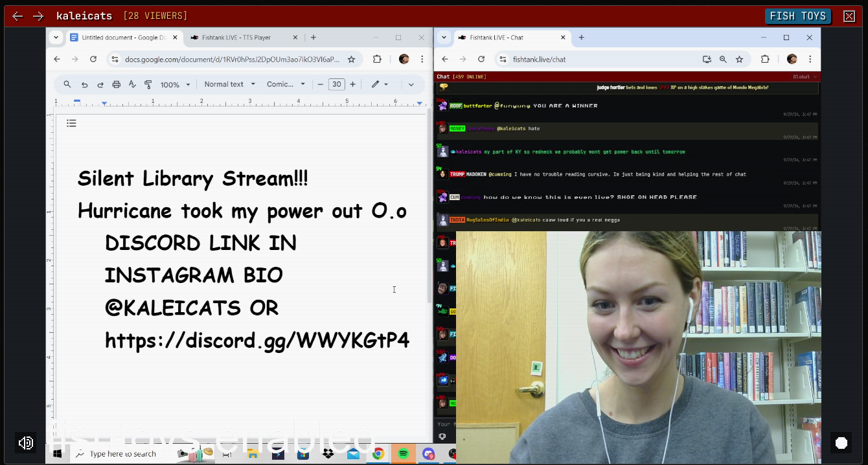
Task: Click MADOKEN username in chat
Action: point(477,174)
